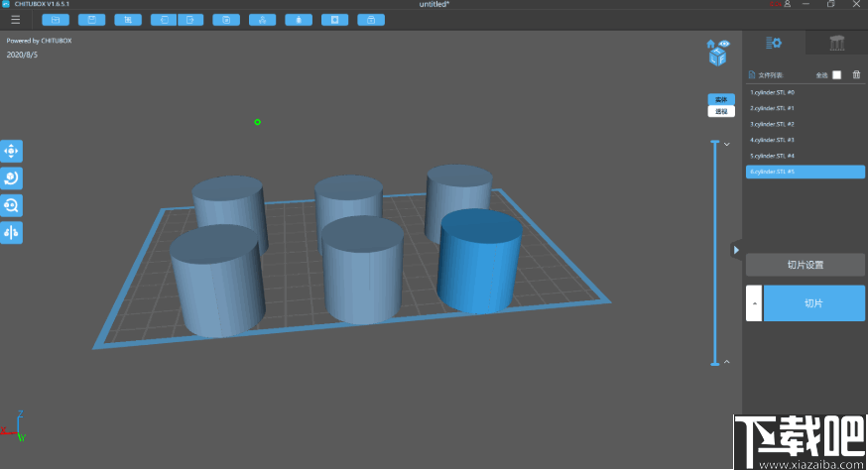Viewport: 868px width, 470px height.
Task: Click the vertical layer slider track
Action: [x=714, y=253]
